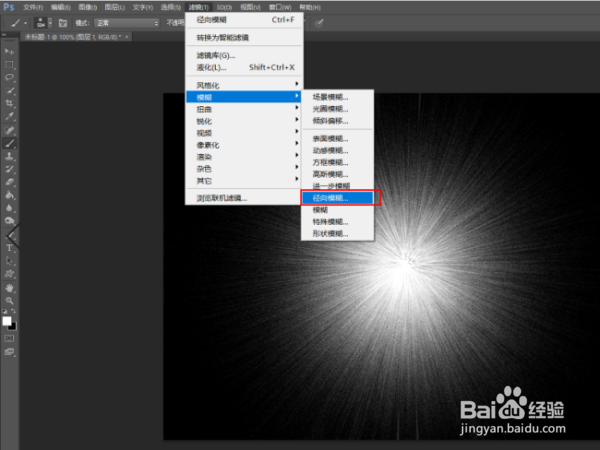This screenshot has width=600, height=450.
Task: Open the brush tool preset picker
Action: [18, 23]
